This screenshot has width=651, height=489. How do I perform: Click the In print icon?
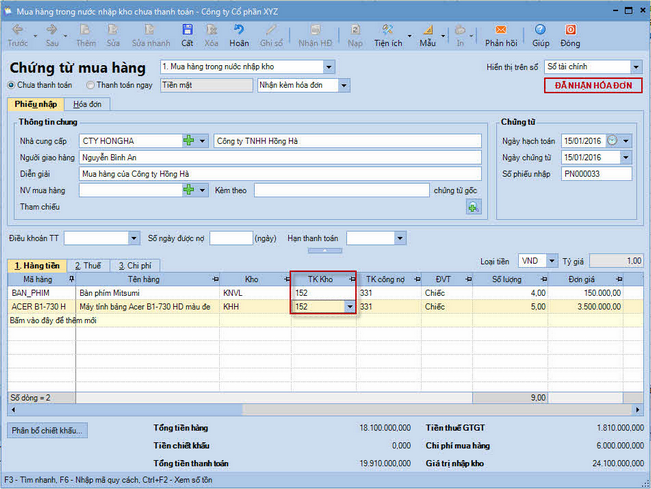(x=460, y=35)
